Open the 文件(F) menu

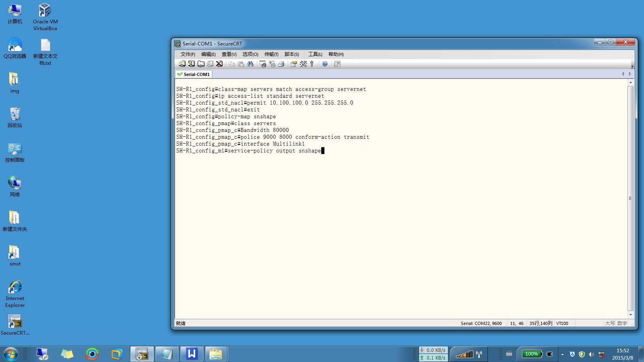(188, 54)
